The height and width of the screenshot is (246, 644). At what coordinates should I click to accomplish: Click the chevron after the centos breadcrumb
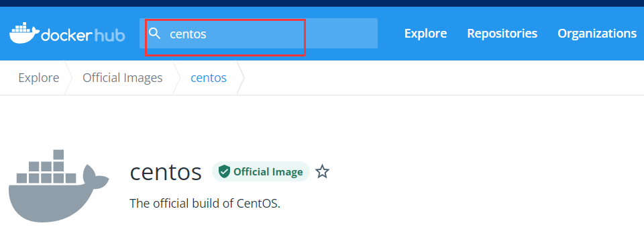(x=241, y=78)
